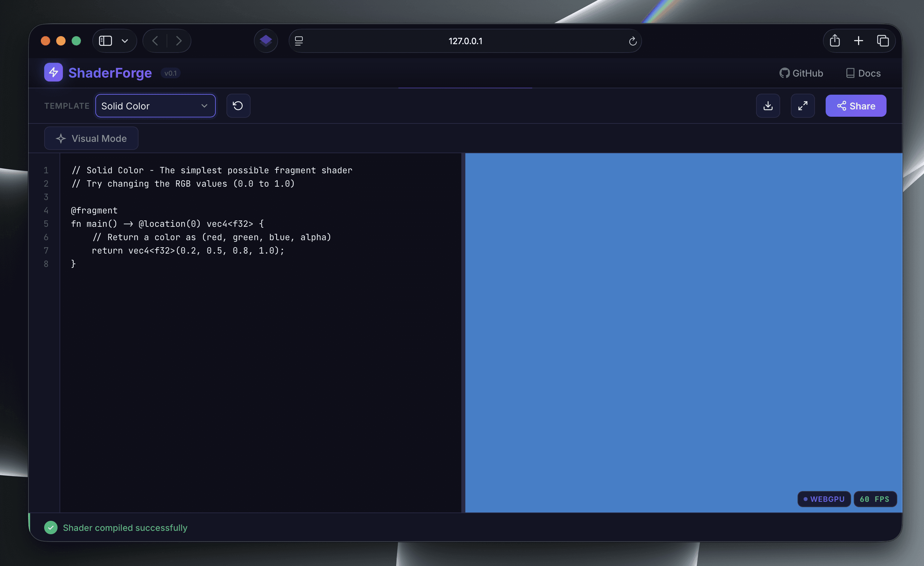
Task: Click the download shader icon
Action: point(768,106)
